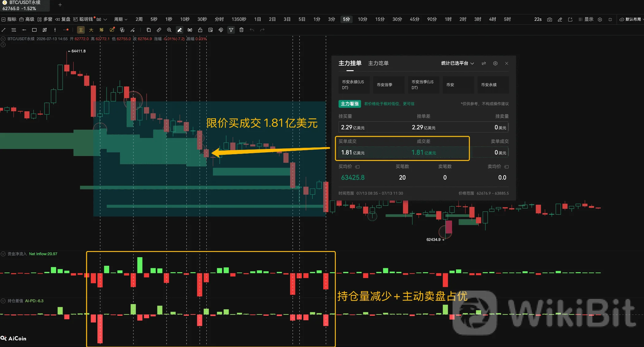
Task: Select the parallel lines drawing tool
Action: coord(14,30)
